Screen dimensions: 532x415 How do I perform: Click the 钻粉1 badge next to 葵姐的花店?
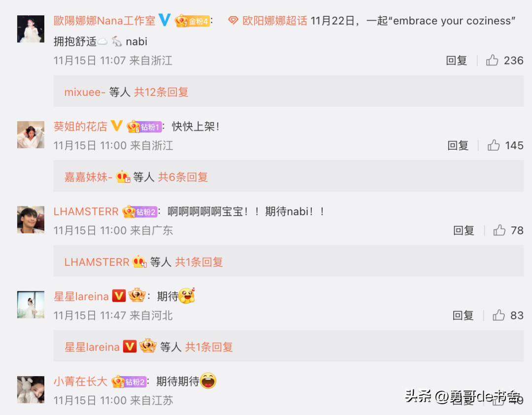point(144,127)
